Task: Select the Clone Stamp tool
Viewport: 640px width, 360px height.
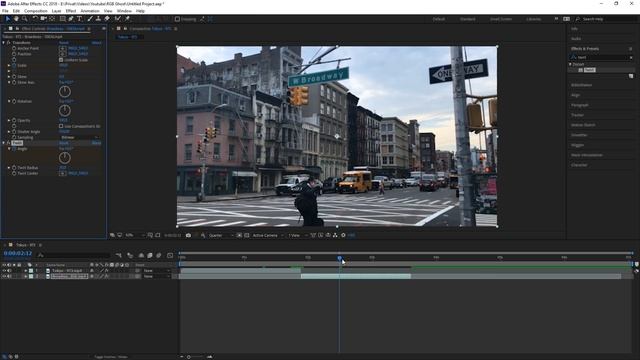Action: click(98, 19)
